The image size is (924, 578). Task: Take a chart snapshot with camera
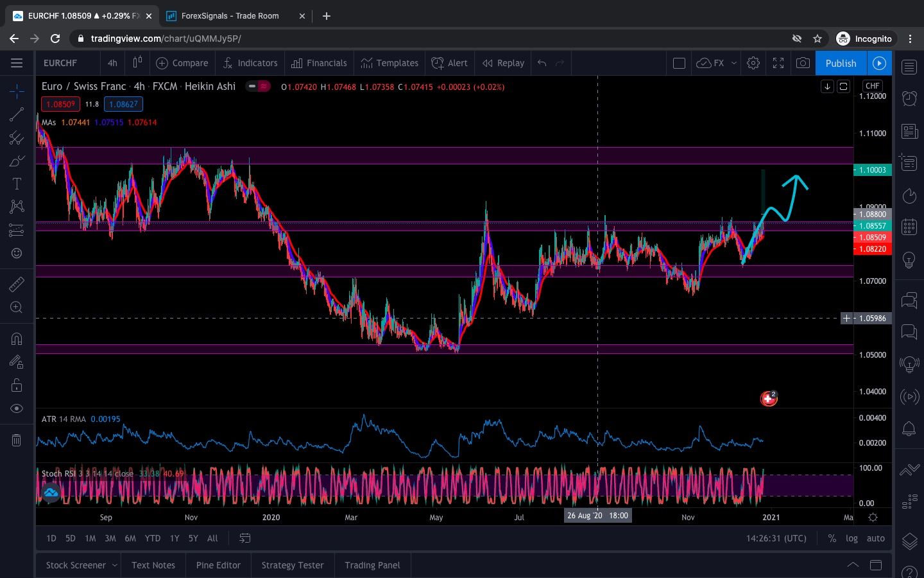(x=803, y=63)
